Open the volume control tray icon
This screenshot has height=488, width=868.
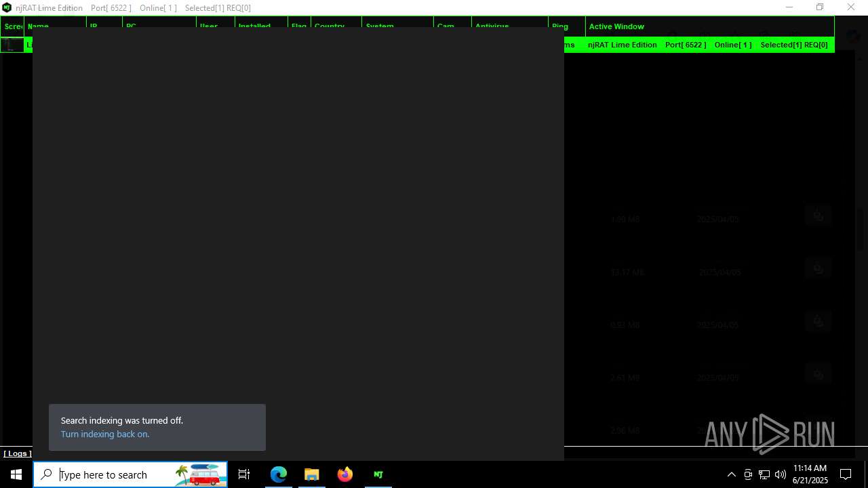[781, 474]
